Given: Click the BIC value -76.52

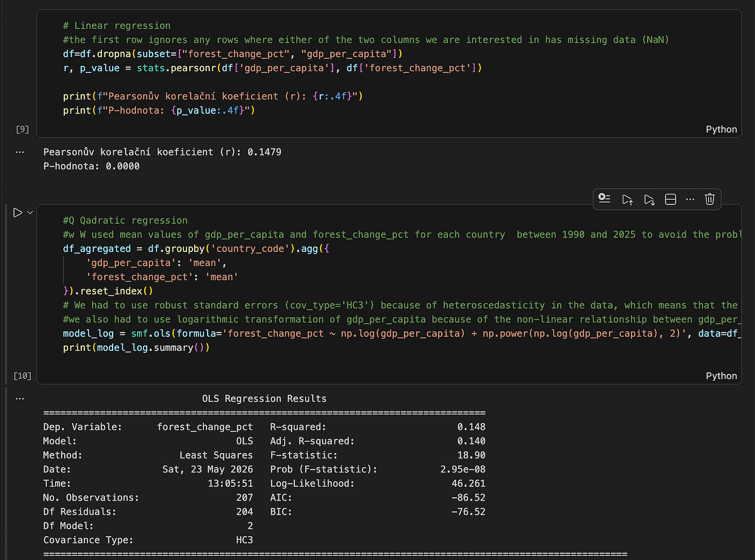Looking at the screenshot, I should [x=468, y=511].
